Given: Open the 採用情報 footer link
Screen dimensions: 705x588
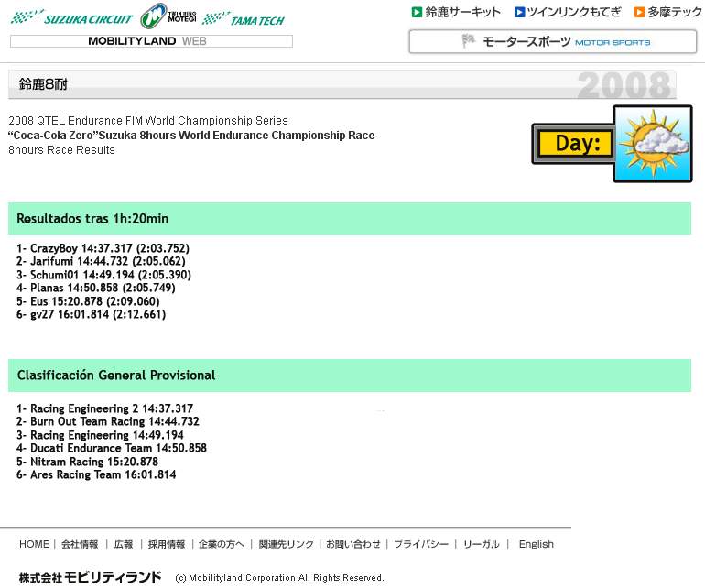Looking at the screenshot, I should click(x=167, y=544).
